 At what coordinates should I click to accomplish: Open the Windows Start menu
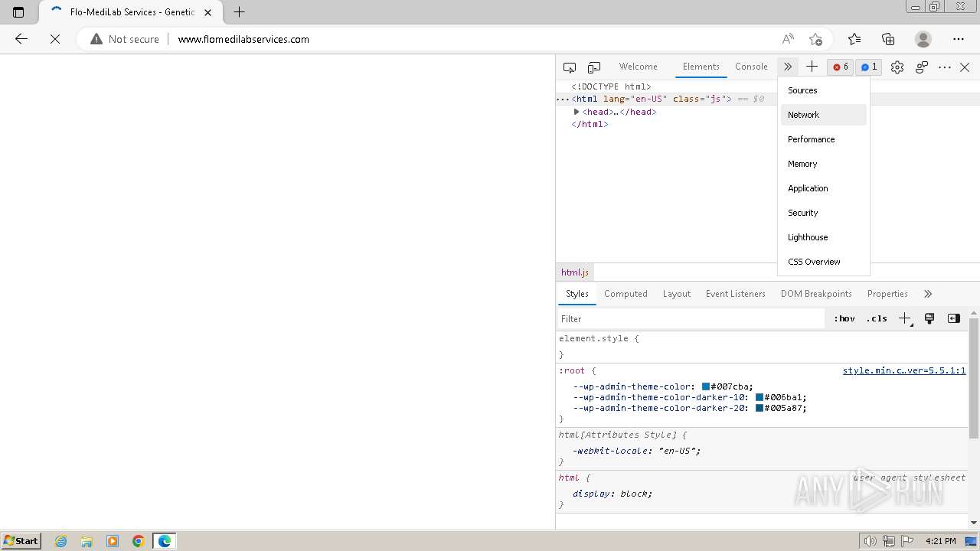pos(21,540)
